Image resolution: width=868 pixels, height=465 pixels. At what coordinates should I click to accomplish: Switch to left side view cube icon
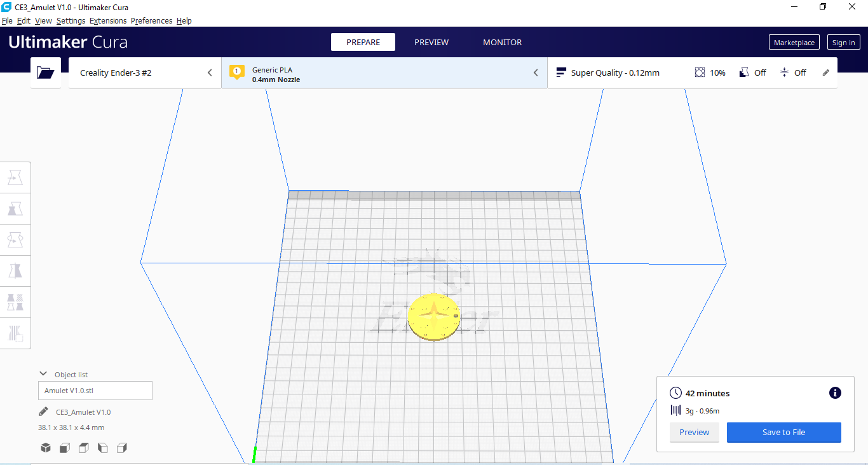pyautogui.click(x=103, y=448)
